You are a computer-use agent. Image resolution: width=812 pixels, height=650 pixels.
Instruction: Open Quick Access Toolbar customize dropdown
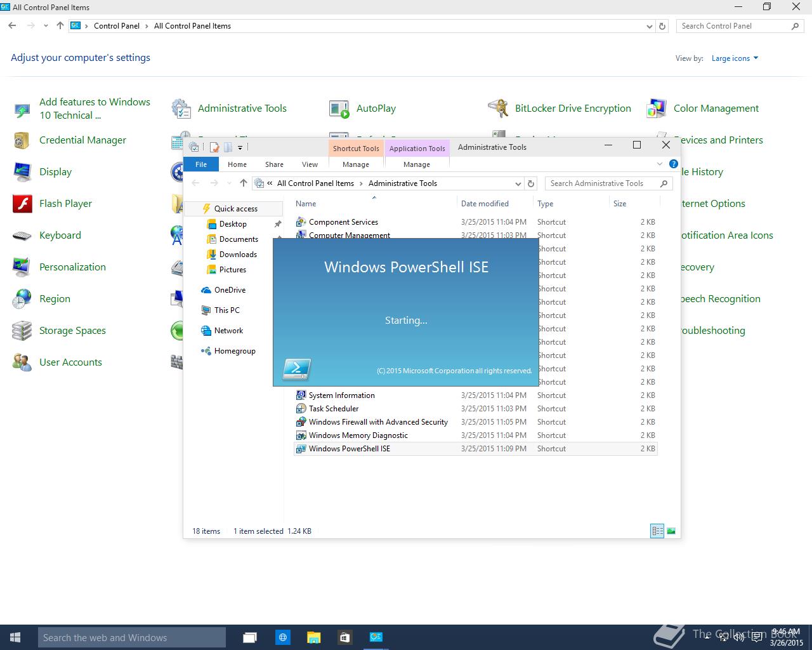[240, 148]
